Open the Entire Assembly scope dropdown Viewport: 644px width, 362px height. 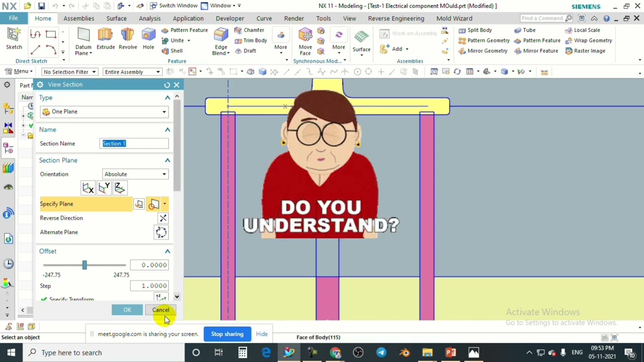(x=132, y=72)
